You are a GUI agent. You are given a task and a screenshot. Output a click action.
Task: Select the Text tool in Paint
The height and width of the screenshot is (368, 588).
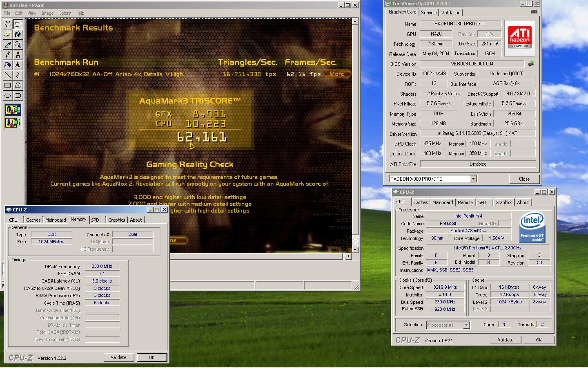(x=18, y=65)
